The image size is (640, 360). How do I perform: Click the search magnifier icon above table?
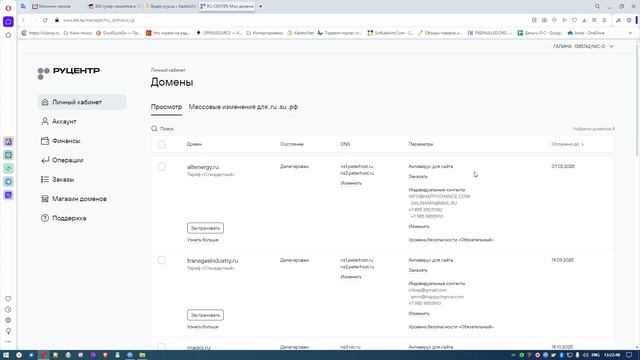click(x=154, y=129)
